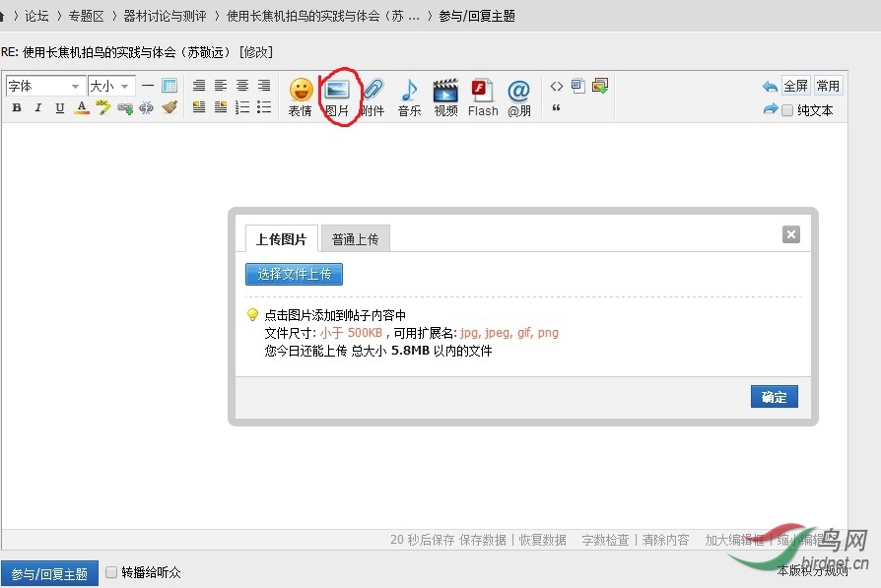Open the code view <> icon
Screen dimensions: 881x588
pyautogui.click(x=556, y=87)
